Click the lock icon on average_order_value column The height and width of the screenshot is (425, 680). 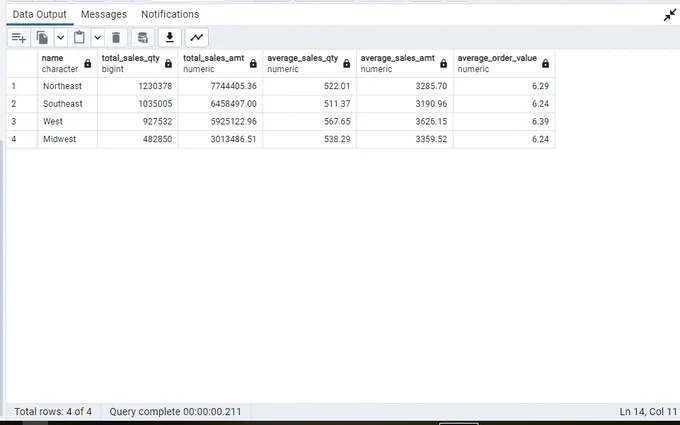tap(546, 64)
